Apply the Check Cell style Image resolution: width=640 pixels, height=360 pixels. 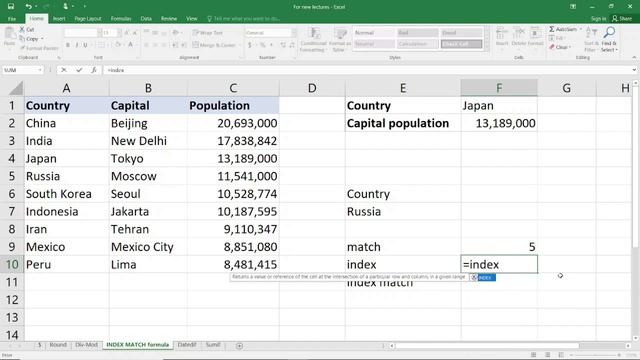[x=461, y=44]
